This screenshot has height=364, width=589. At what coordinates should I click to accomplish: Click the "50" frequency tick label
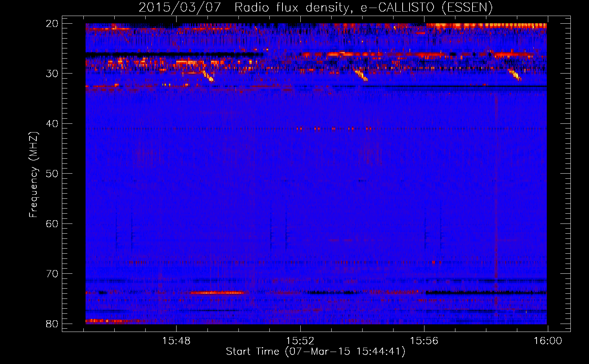pos(52,174)
